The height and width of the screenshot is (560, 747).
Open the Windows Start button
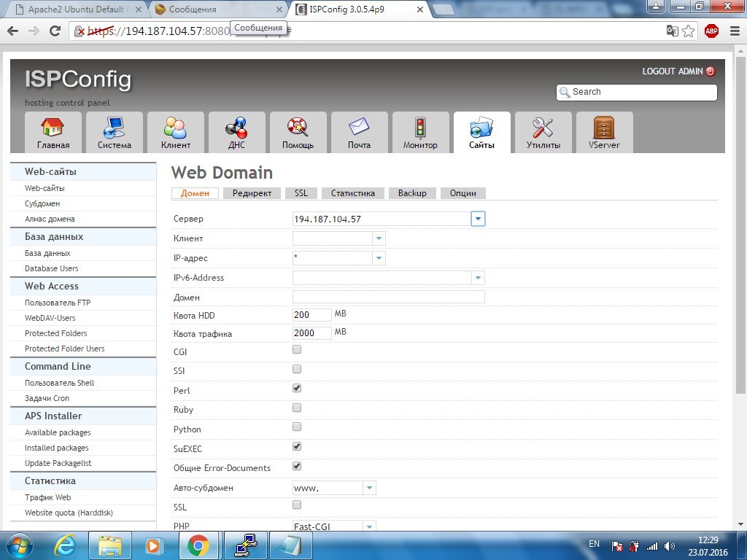[18, 545]
